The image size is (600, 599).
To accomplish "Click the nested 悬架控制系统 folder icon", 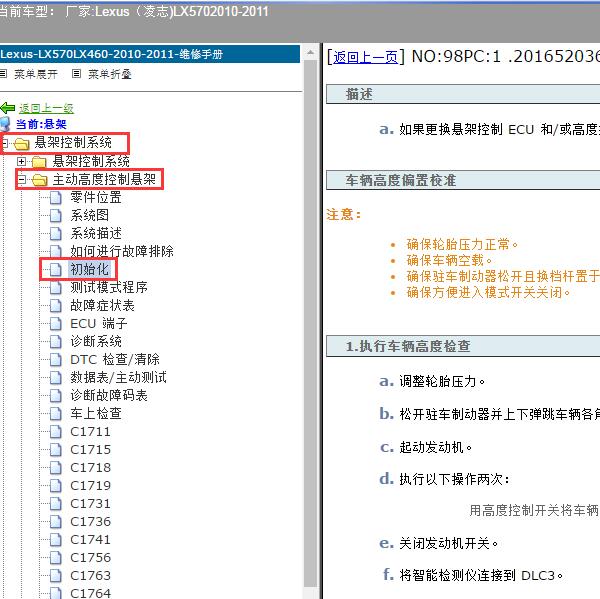I will point(39,162).
